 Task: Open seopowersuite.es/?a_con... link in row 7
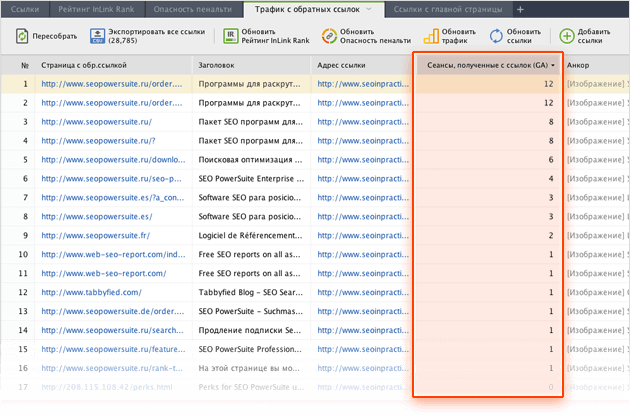point(112,197)
